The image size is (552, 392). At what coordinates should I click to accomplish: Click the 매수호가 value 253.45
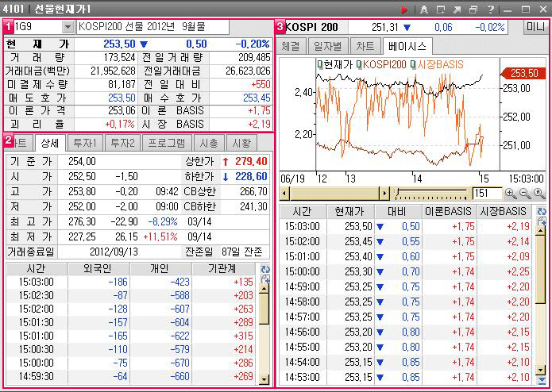click(x=257, y=98)
